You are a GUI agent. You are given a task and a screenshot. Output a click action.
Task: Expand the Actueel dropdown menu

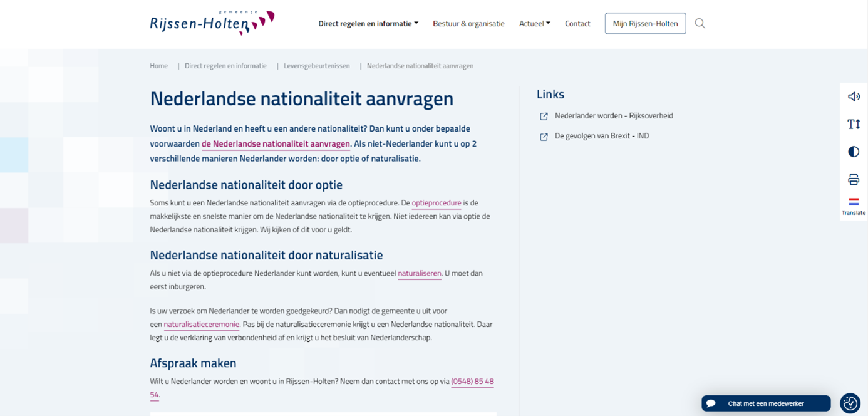(x=535, y=24)
